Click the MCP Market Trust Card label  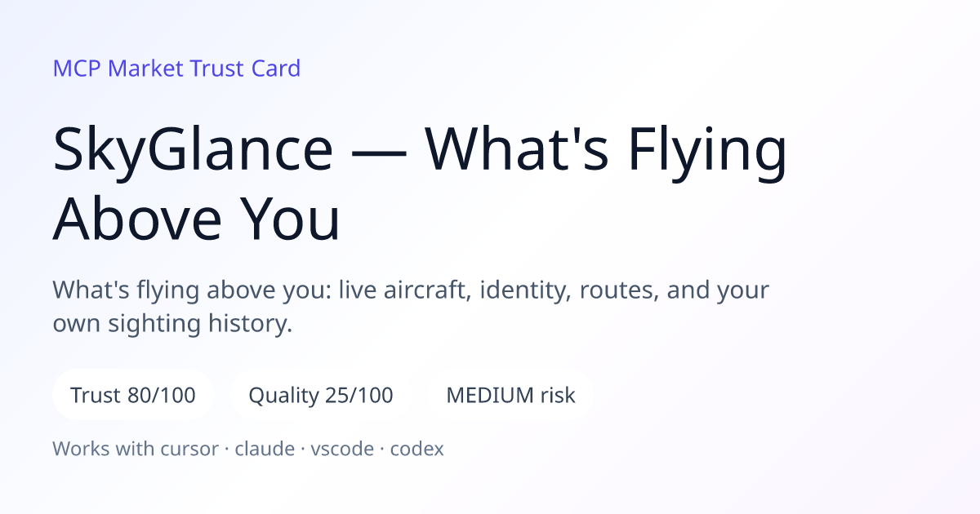pos(176,68)
